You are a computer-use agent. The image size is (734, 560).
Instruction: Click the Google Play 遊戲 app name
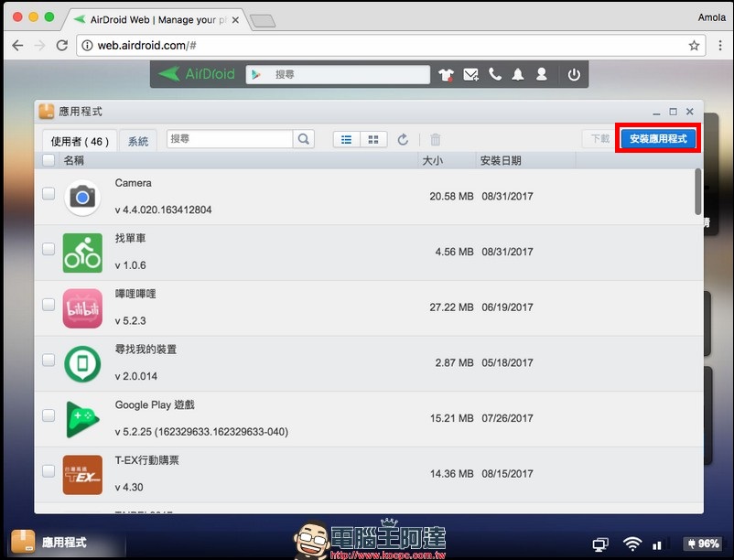tap(155, 404)
